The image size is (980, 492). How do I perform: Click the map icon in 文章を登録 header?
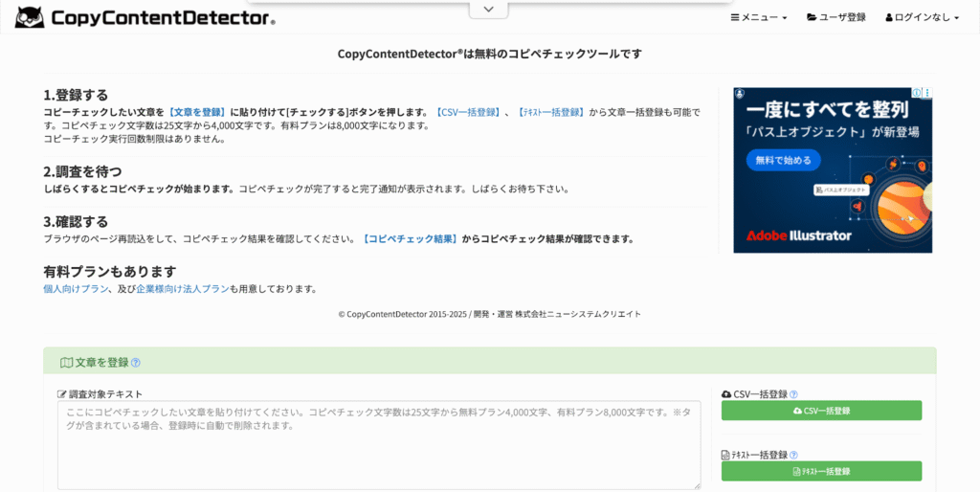[x=66, y=363]
